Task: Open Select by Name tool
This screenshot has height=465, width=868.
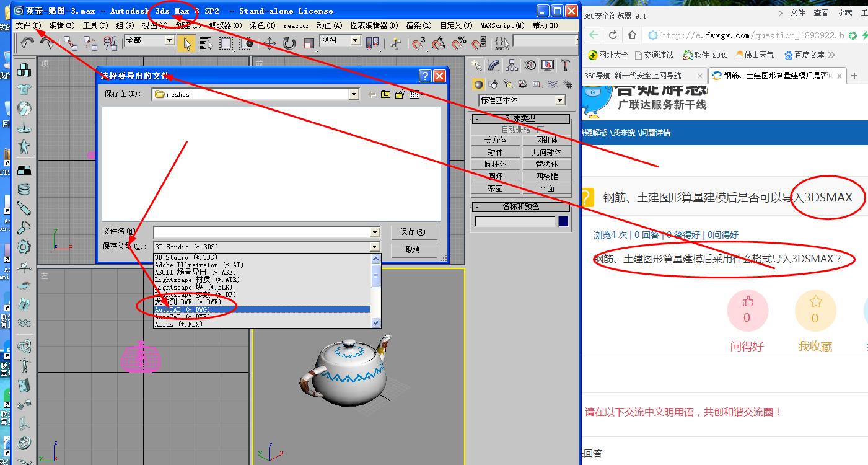Action: pyautogui.click(x=206, y=42)
